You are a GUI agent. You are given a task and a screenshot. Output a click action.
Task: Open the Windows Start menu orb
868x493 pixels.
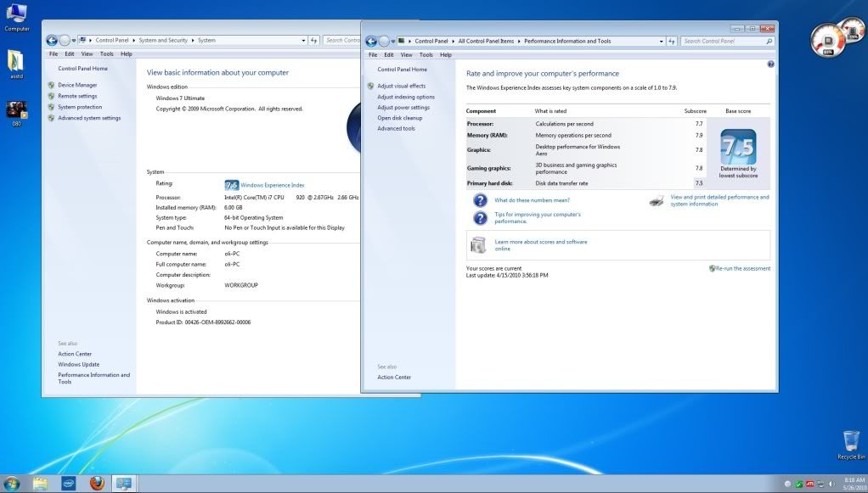pos(12,483)
